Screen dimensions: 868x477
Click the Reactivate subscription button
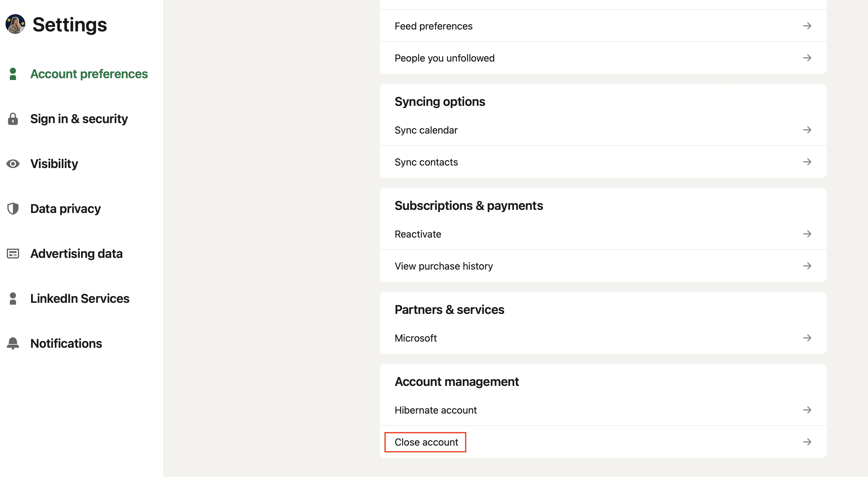click(602, 234)
